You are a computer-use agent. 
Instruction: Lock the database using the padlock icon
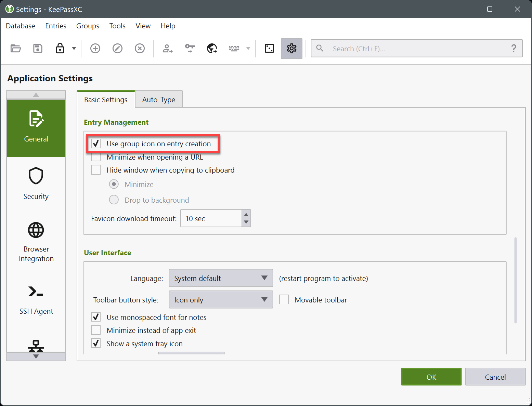coord(60,48)
